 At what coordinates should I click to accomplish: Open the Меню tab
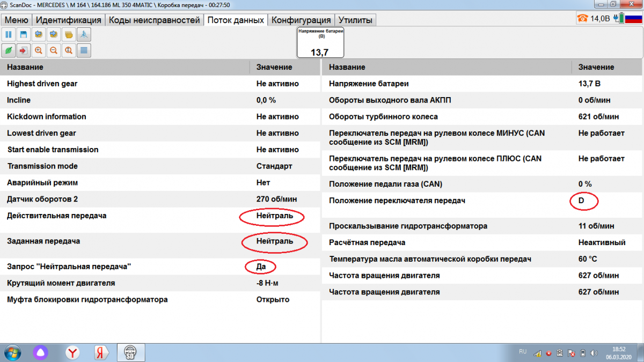pyautogui.click(x=17, y=20)
